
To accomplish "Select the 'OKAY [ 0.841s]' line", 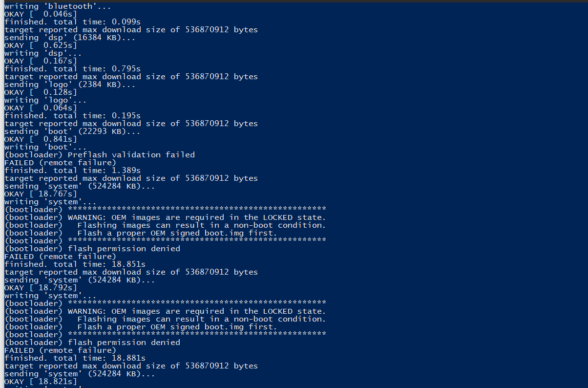I will 41,139.
